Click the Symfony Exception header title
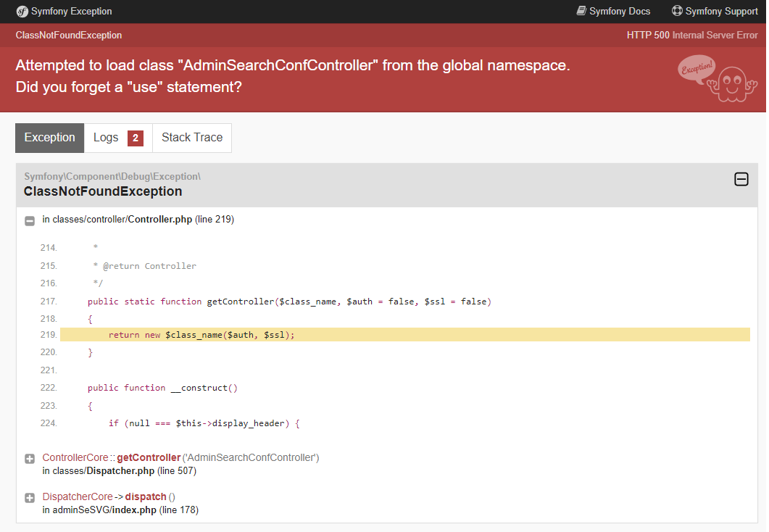This screenshot has width=769, height=532. click(72, 12)
